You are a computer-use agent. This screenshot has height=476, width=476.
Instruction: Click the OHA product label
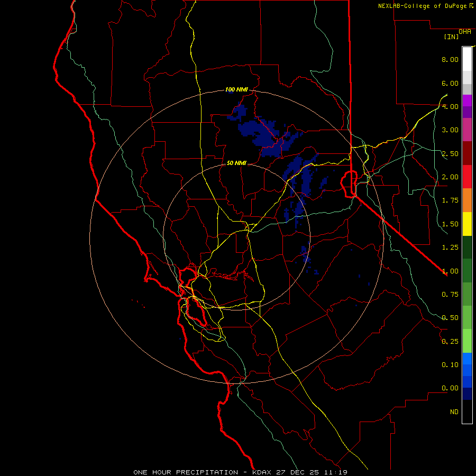[465, 32]
